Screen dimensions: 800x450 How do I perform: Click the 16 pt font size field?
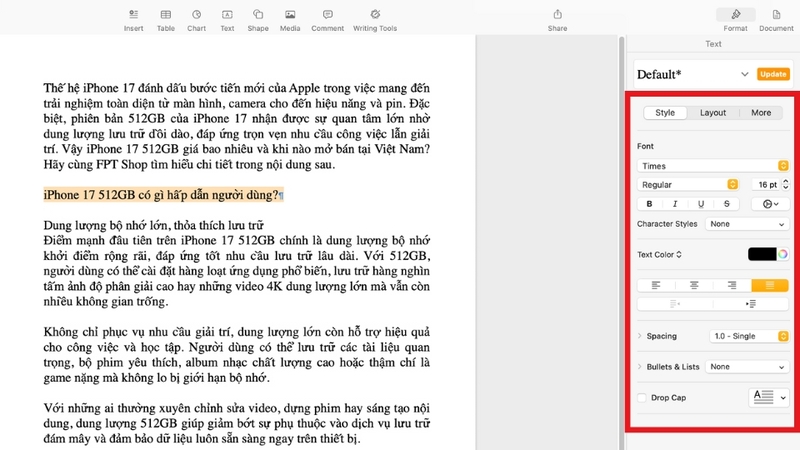click(766, 185)
